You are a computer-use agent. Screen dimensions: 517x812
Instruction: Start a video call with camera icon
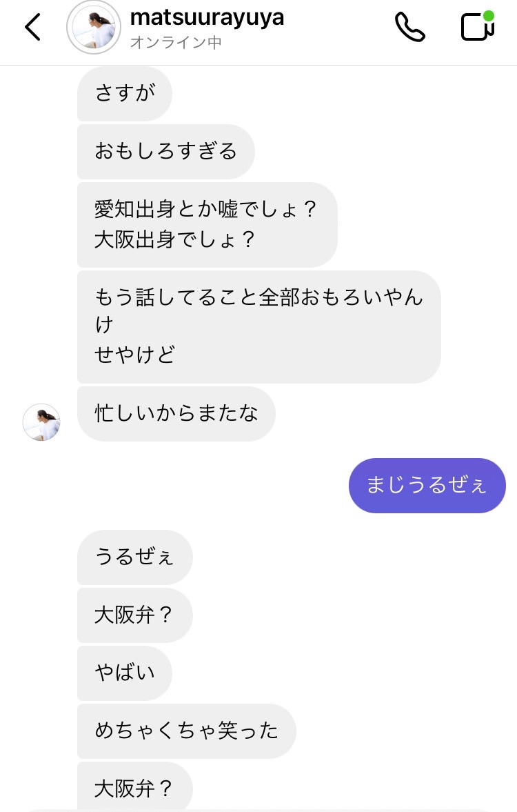pyautogui.click(x=476, y=28)
